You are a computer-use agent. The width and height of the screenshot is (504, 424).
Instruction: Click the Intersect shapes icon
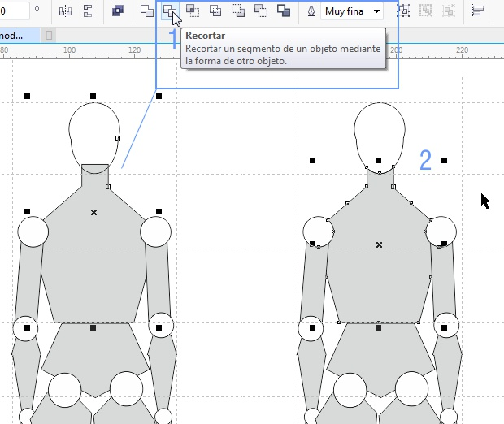click(193, 11)
